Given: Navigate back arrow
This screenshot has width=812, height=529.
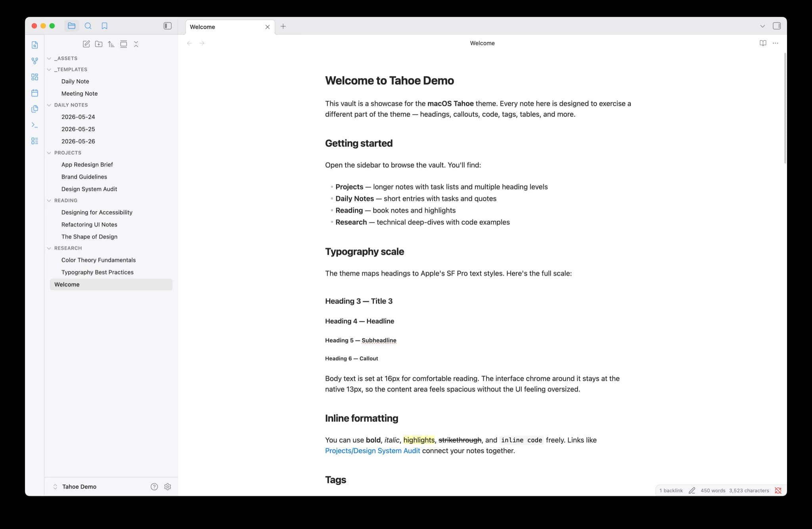Looking at the screenshot, I should (x=190, y=43).
